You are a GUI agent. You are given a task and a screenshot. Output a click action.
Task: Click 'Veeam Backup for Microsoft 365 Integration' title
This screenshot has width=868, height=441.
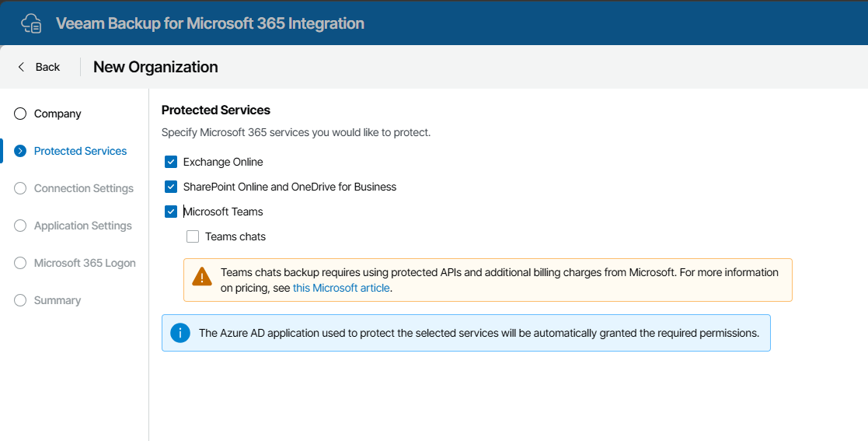[210, 23]
